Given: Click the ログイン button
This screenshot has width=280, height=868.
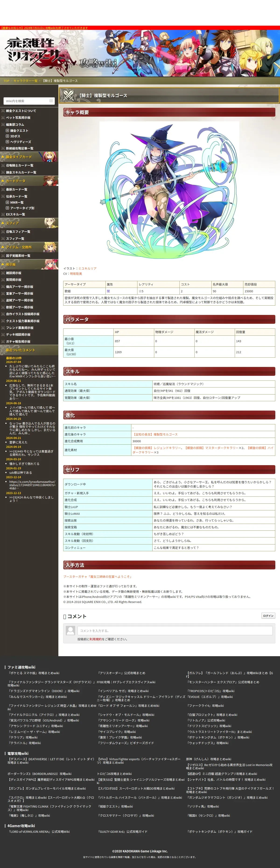Looking at the screenshot, I should (268, 616).
